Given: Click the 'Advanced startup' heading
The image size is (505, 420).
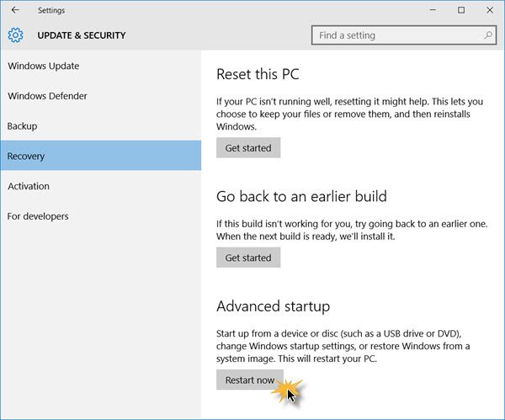Looking at the screenshot, I should pos(273,306).
